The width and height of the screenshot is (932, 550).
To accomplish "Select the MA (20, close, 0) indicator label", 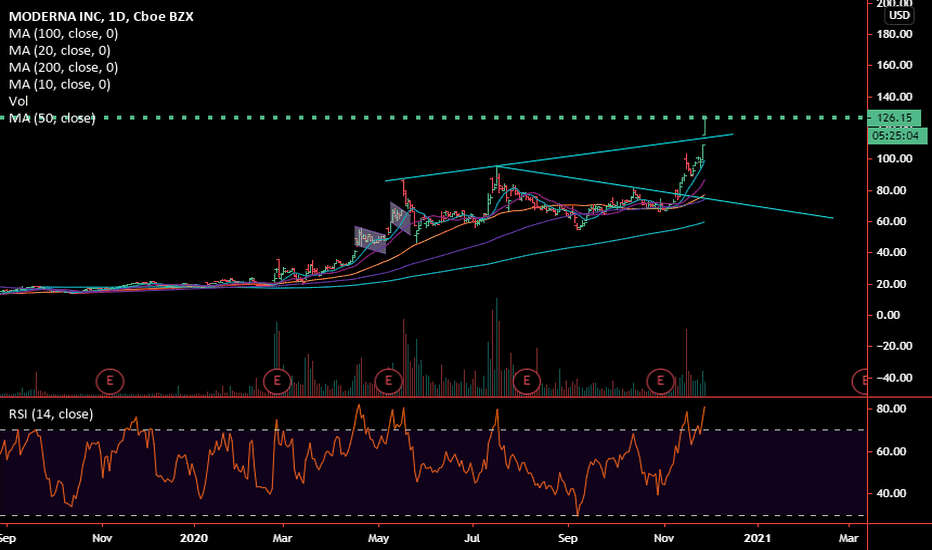I will click(x=59, y=51).
